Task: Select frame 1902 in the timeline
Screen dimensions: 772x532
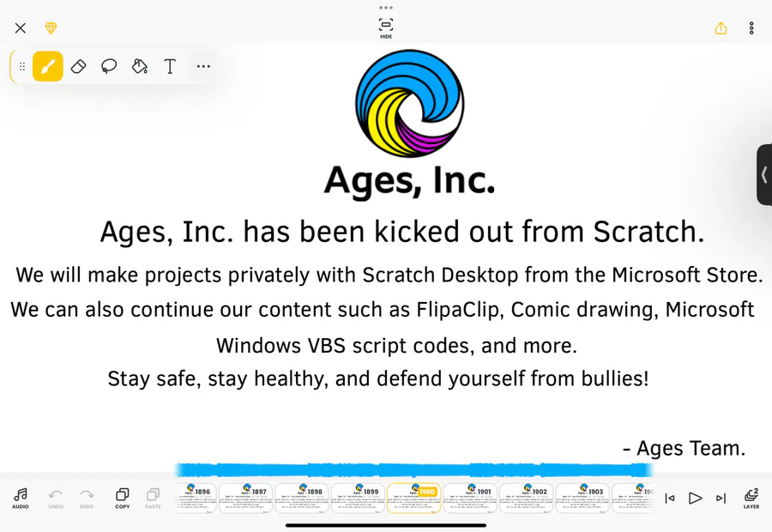Action: point(527,498)
